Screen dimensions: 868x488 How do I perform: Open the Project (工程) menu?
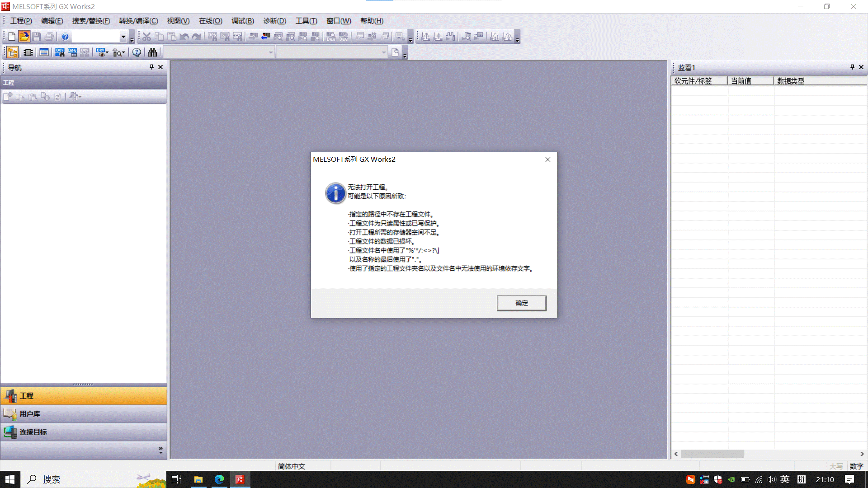pos(21,21)
